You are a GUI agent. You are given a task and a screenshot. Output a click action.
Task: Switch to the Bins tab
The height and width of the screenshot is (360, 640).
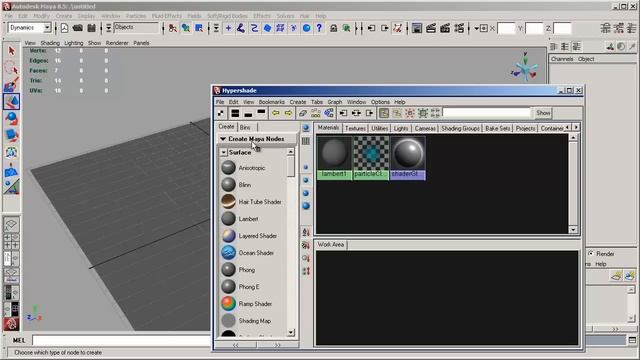pyautogui.click(x=245, y=127)
